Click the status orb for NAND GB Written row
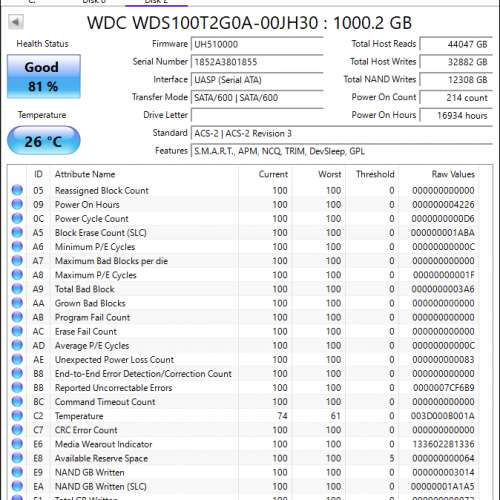The height and width of the screenshot is (500, 500). click(x=17, y=472)
